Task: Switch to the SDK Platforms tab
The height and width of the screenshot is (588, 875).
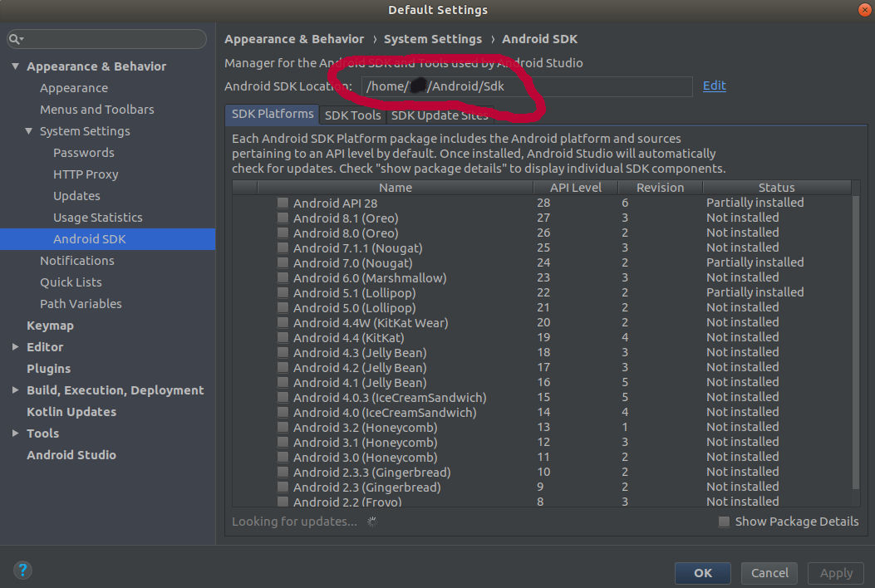Action: [x=273, y=114]
